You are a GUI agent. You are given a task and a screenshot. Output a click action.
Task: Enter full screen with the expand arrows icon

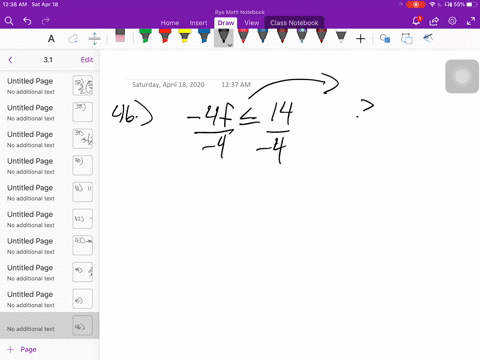[x=471, y=21]
